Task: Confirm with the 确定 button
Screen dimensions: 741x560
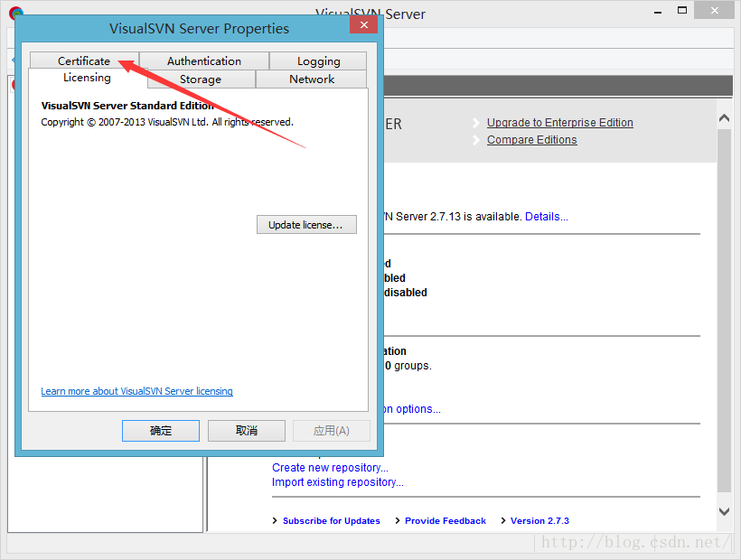Action: click(161, 431)
